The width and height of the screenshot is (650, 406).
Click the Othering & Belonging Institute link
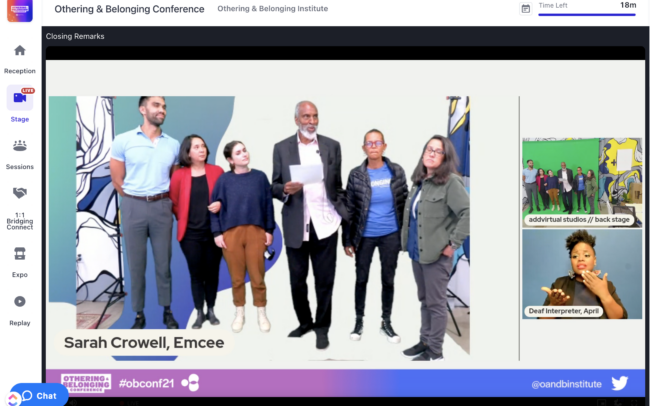point(272,8)
